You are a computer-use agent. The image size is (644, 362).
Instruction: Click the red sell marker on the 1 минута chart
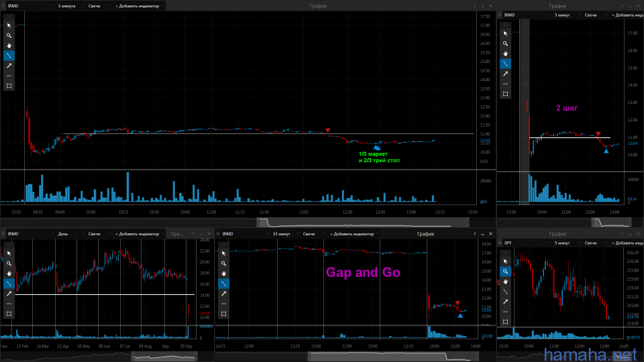(x=328, y=131)
